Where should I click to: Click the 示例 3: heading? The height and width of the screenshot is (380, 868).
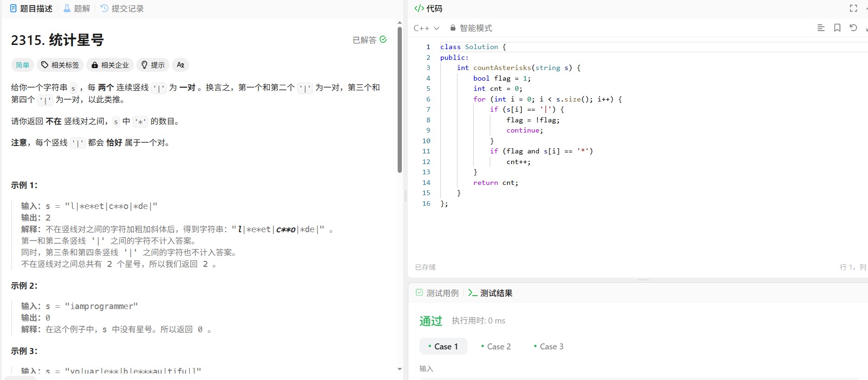[24, 351]
